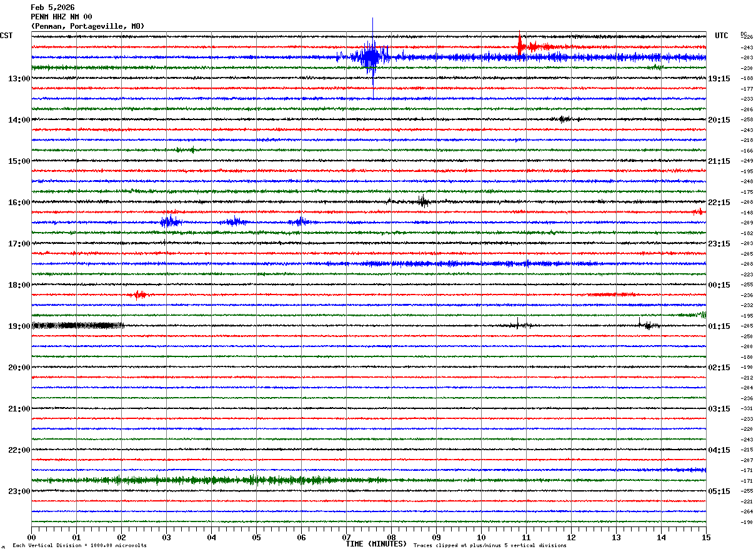Click the traces clipped footnote text
This screenshot has width=756, height=554.
coord(490,546)
